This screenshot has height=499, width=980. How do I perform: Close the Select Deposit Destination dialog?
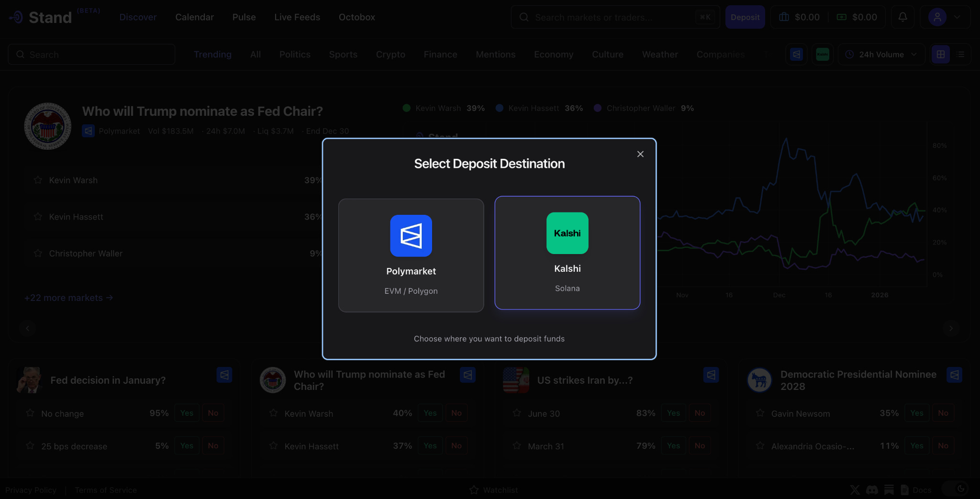[x=640, y=154]
